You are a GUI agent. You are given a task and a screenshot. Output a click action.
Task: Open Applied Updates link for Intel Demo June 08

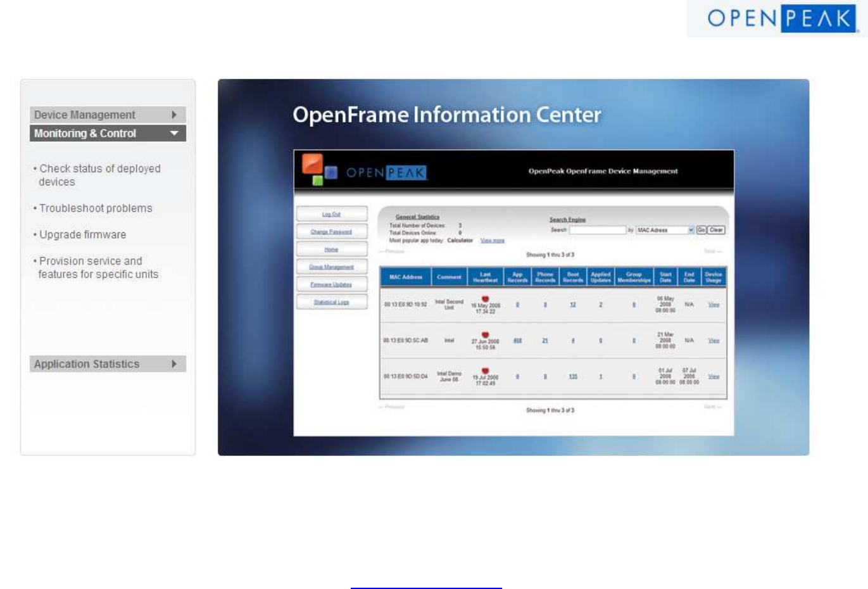[601, 377]
